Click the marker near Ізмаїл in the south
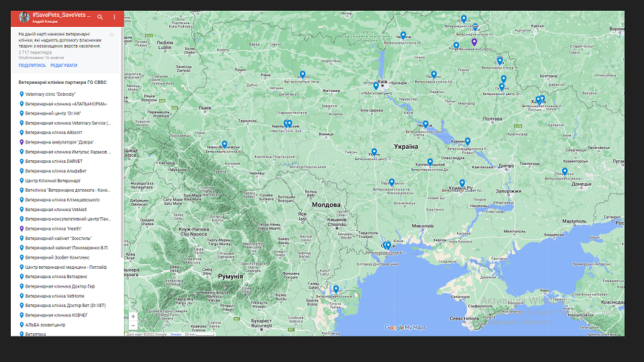This screenshot has height=362, width=644. pos(336,289)
